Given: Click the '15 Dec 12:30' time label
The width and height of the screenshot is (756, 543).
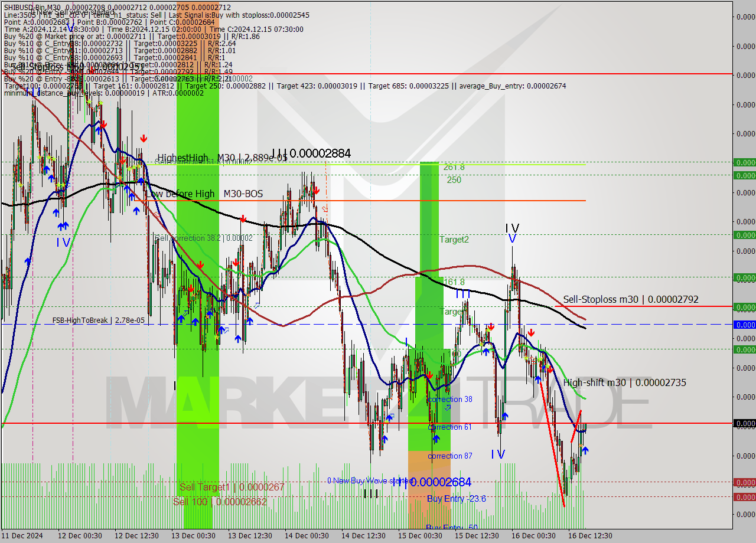Looking at the screenshot, I should pos(477,535).
